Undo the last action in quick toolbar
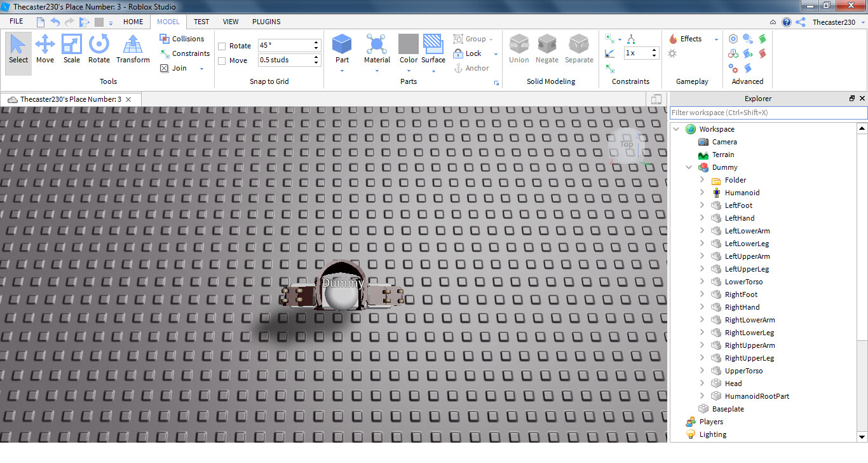 [55, 22]
